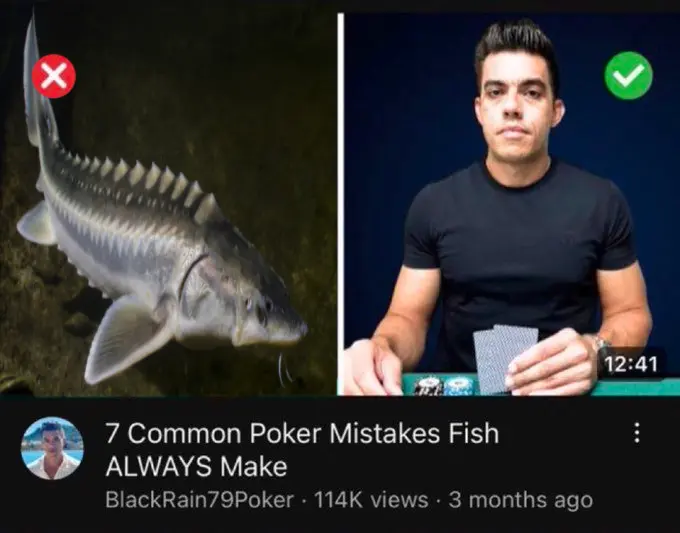Screen dimensions: 680x533
Task: Click the green checkmark icon
Action: click(x=628, y=75)
